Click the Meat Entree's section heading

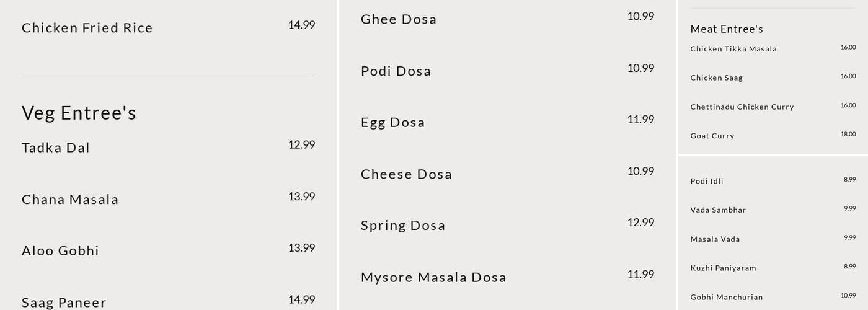(x=727, y=29)
